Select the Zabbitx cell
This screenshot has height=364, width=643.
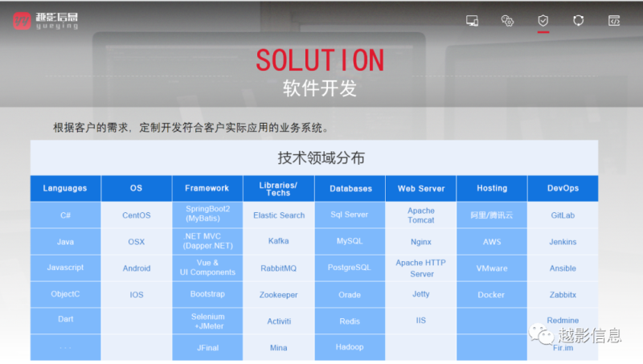click(563, 294)
